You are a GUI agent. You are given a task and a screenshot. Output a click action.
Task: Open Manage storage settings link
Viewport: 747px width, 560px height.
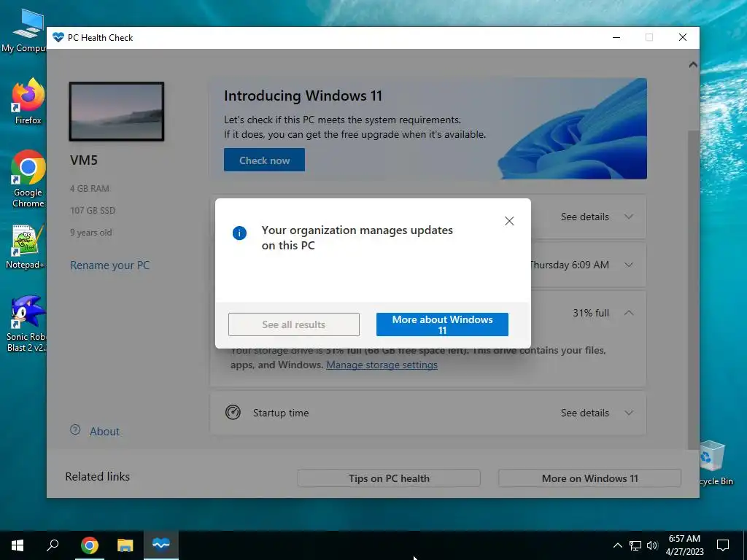click(382, 365)
